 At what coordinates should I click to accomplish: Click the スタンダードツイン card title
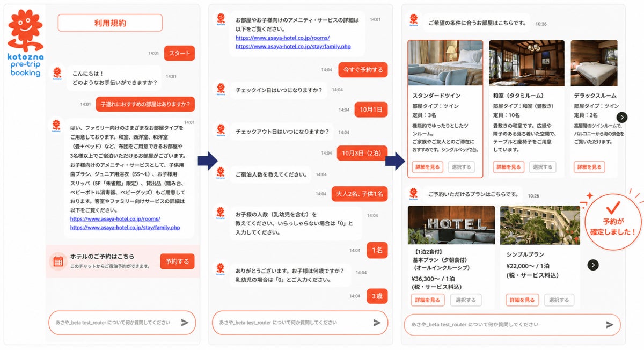[x=436, y=96]
